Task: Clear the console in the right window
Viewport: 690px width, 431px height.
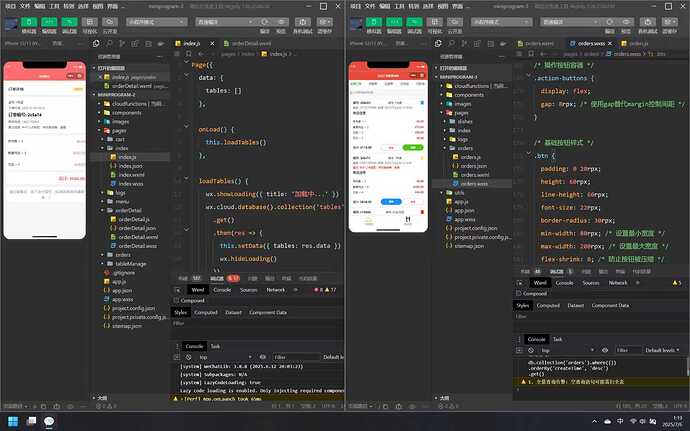Action: coord(531,350)
